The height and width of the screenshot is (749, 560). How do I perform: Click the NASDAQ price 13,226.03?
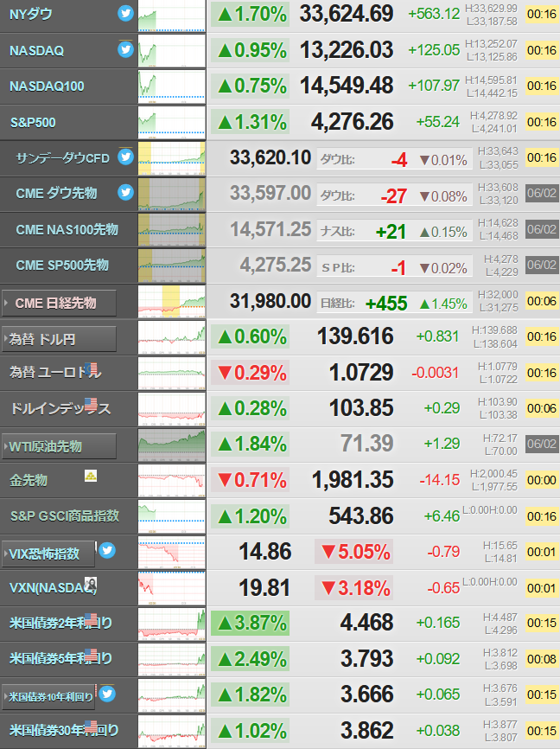point(347,49)
